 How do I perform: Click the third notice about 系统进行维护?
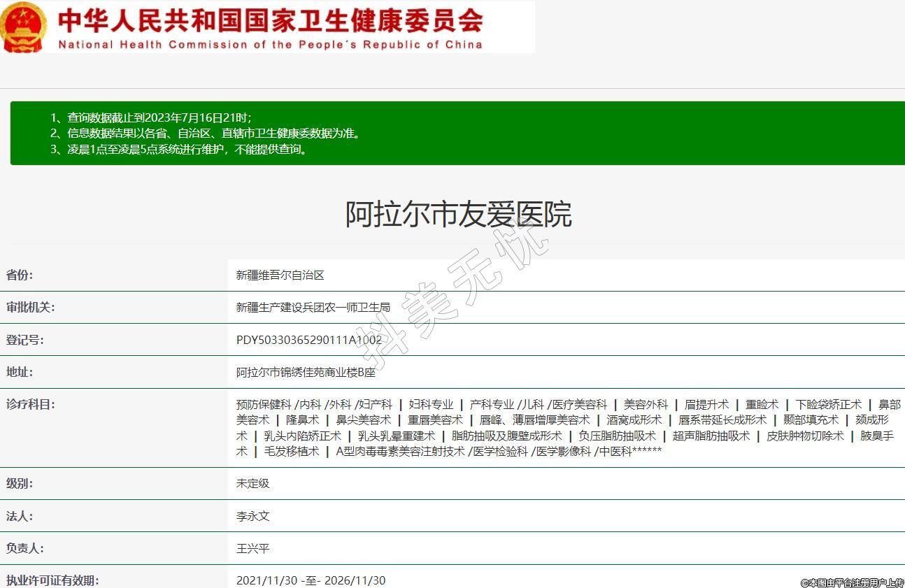(178, 149)
